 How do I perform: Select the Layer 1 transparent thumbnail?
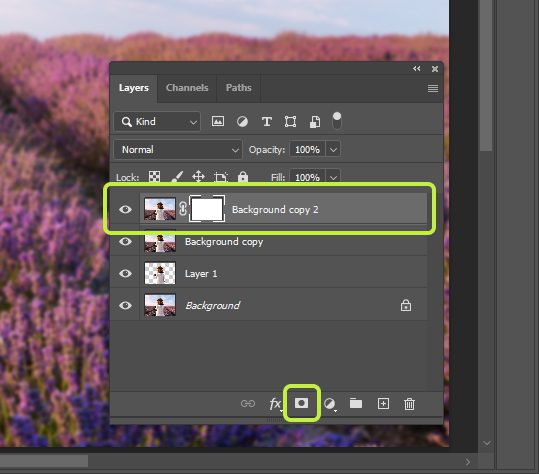click(160, 273)
